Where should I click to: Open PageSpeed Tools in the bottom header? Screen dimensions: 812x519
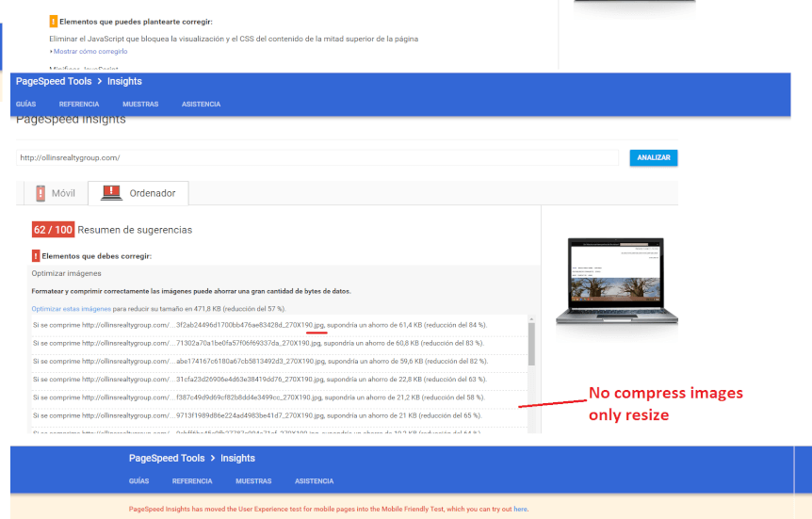167,459
